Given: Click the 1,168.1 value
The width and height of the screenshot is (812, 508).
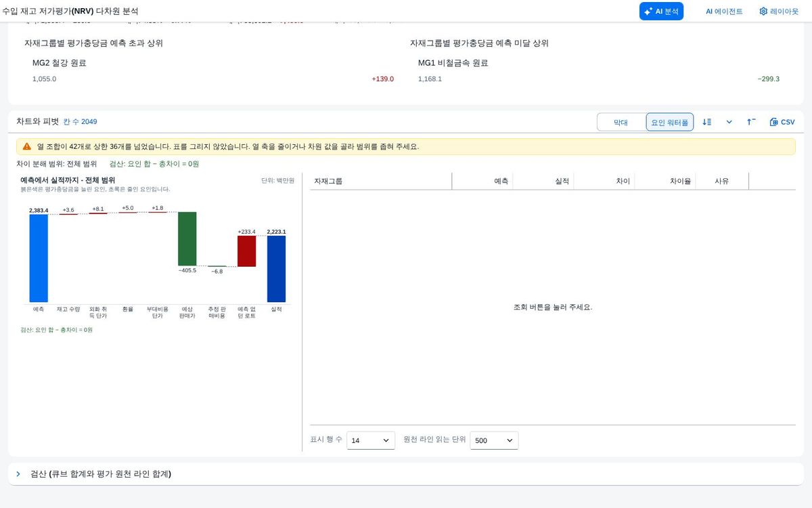Looking at the screenshot, I should pos(430,79).
